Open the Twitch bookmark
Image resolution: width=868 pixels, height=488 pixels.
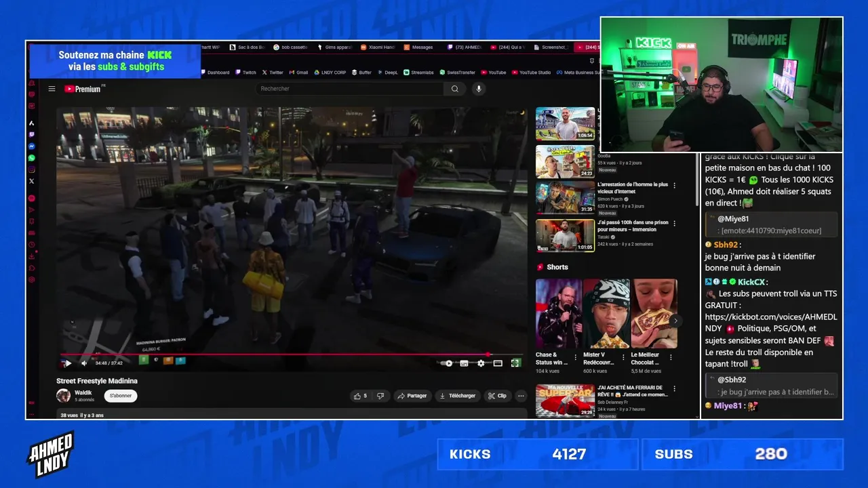pos(246,73)
